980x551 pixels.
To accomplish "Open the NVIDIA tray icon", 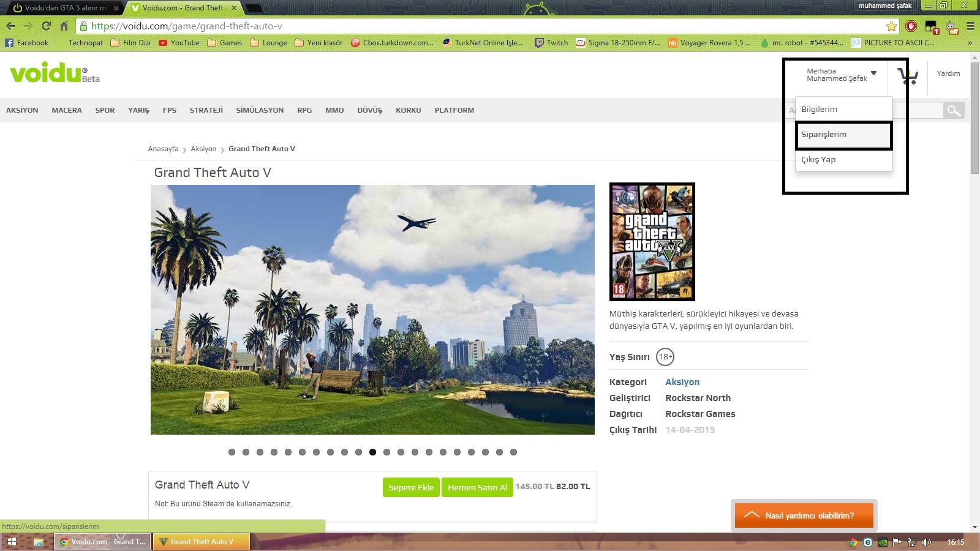I will 882,542.
